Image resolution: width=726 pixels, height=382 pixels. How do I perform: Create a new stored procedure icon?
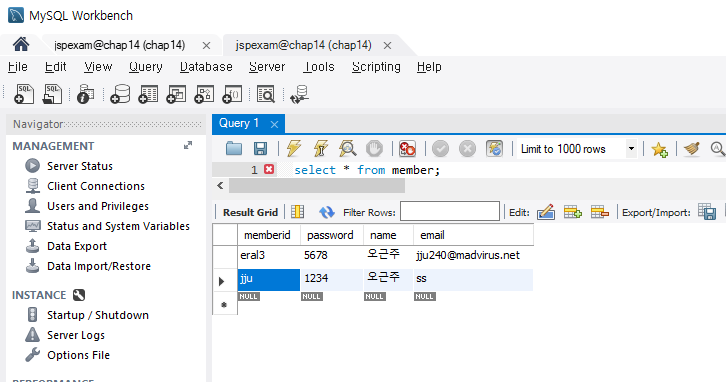click(204, 94)
